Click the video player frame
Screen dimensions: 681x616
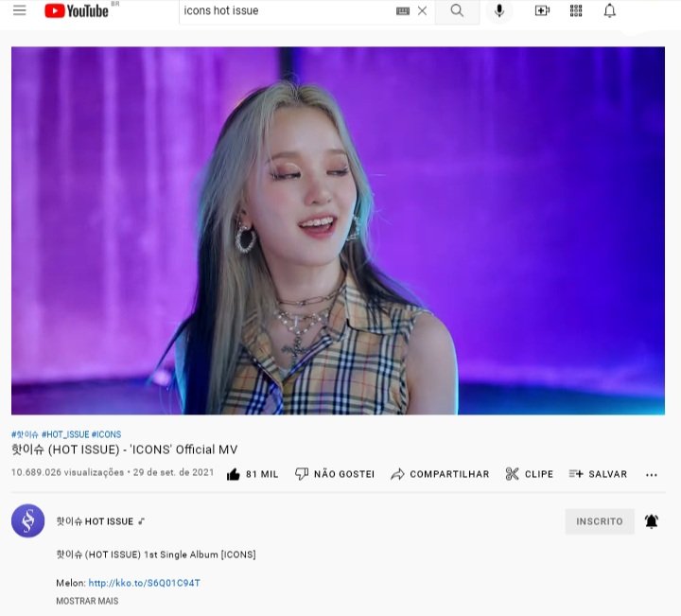(x=338, y=231)
